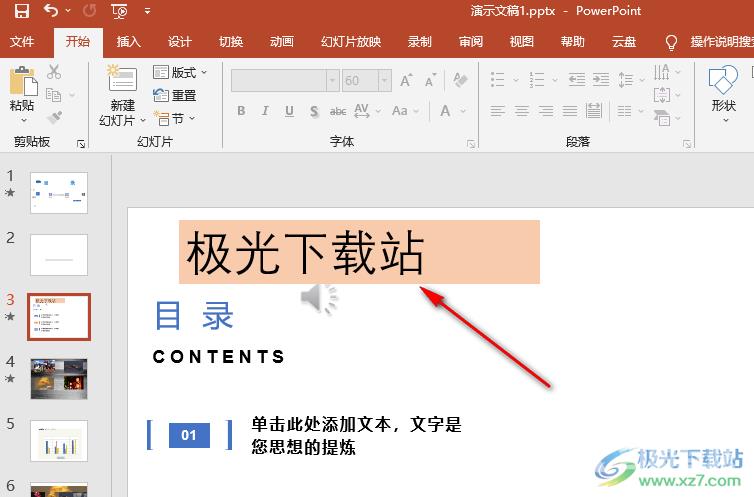Click the 新建幻灯片 icon
Screen dimensions: 754x497
click(122, 78)
